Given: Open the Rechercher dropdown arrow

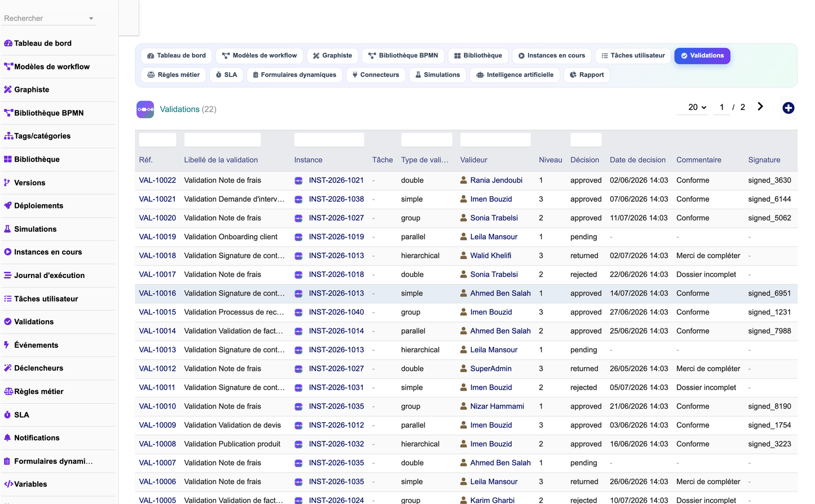Looking at the screenshot, I should coord(91,19).
